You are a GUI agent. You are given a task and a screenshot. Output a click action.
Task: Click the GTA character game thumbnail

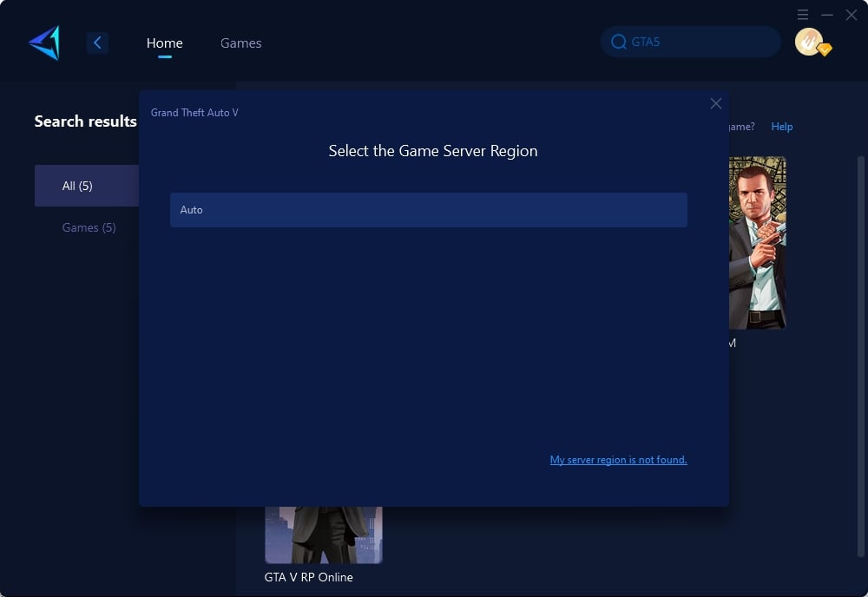757,243
